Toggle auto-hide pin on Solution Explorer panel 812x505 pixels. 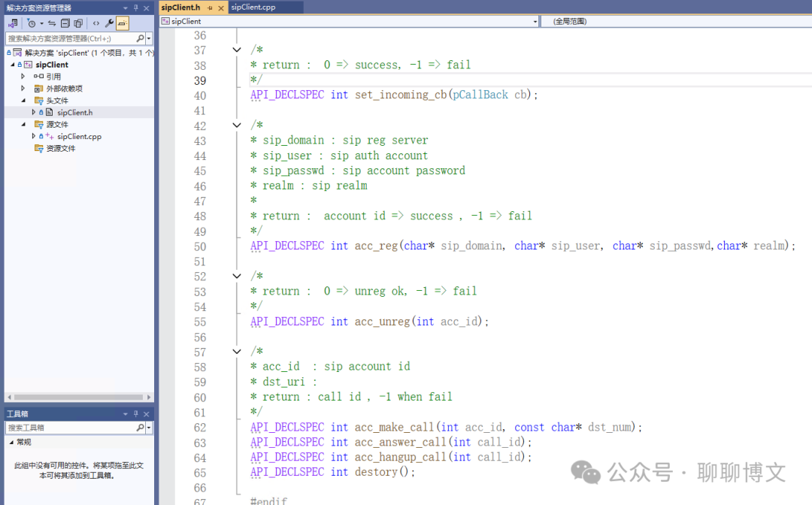coord(136,8)
